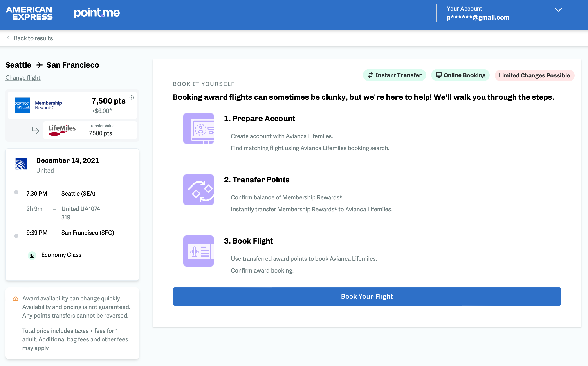This screenshot has width=588, height=366.
Task: Click the 'Transfer Value' label
Action: pos(102,126)
